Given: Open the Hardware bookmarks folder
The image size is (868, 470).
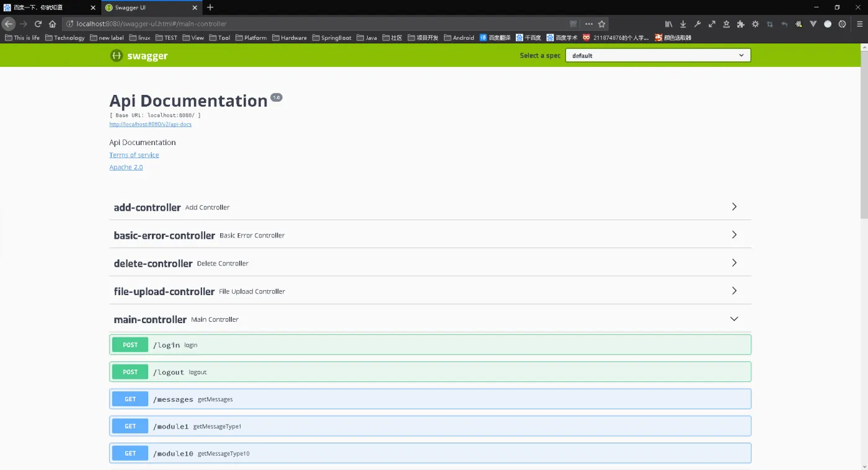Looking at the screenshot, I should [x=289, y=38].
